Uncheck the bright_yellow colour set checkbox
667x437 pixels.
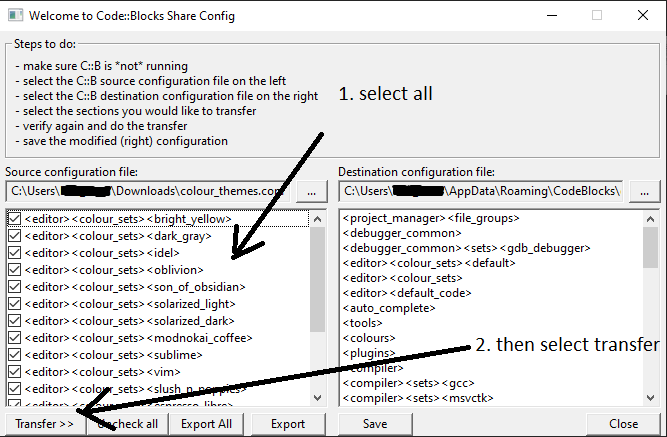[x=14, y=219]
